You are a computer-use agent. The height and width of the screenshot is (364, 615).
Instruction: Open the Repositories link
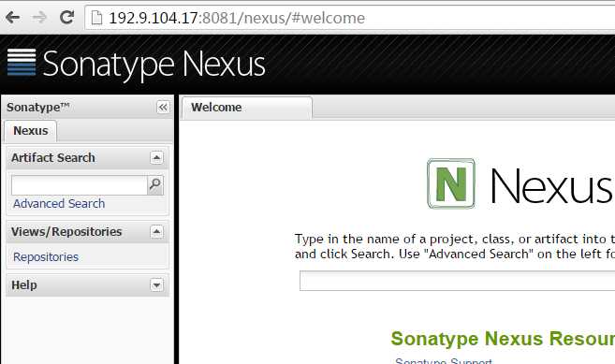tap(46, 257)
